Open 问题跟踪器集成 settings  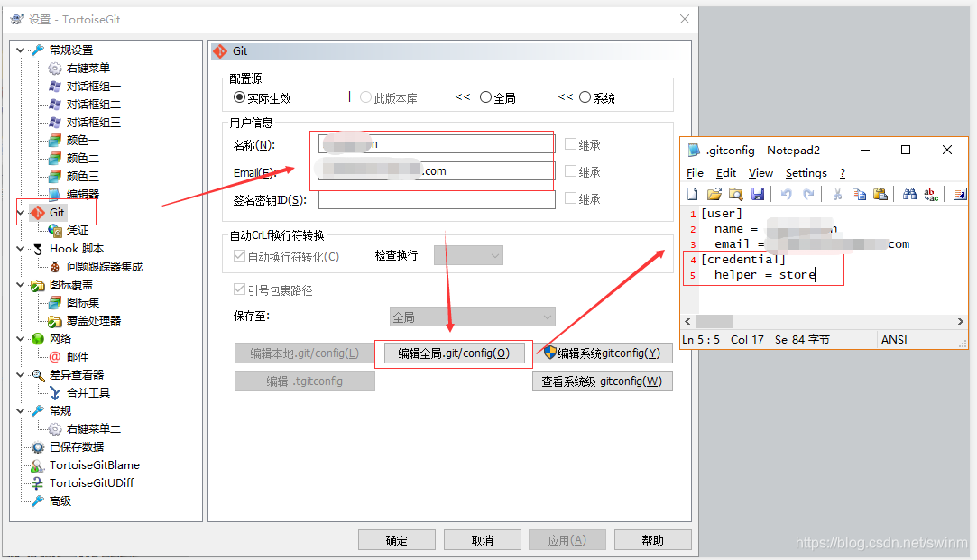click(104, 267)
